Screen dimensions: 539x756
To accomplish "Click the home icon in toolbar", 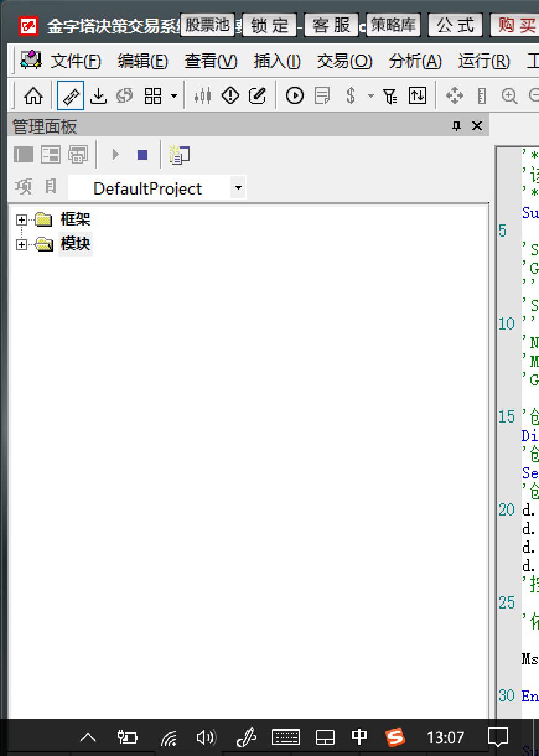I will pyautogui.click(x=33, y=96).
